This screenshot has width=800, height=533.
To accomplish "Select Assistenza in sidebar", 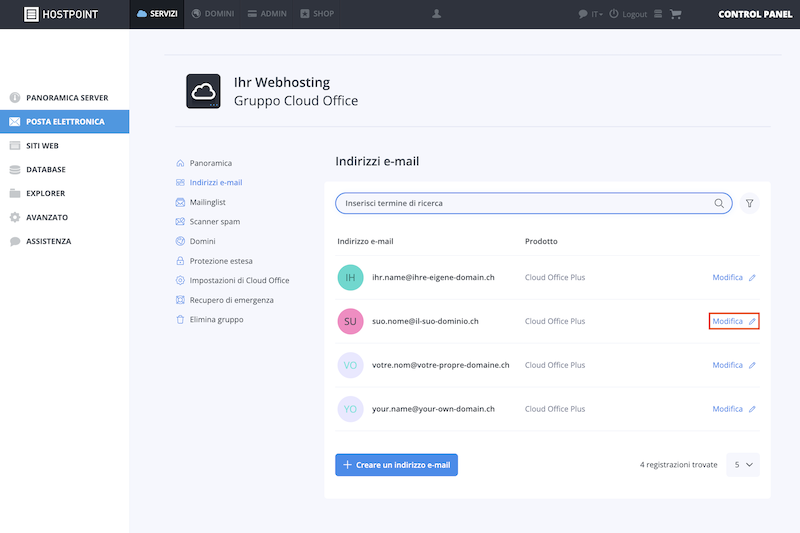I will coord(64,241).
